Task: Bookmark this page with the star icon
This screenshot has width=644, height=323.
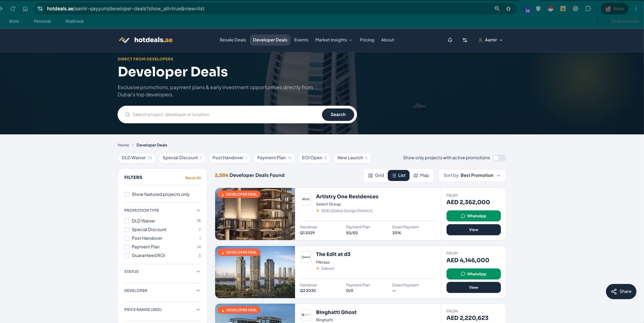Action: tap(508, 9)
